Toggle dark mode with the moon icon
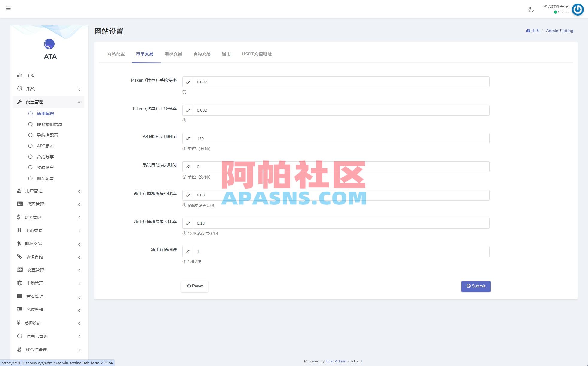 pos(531,10)
